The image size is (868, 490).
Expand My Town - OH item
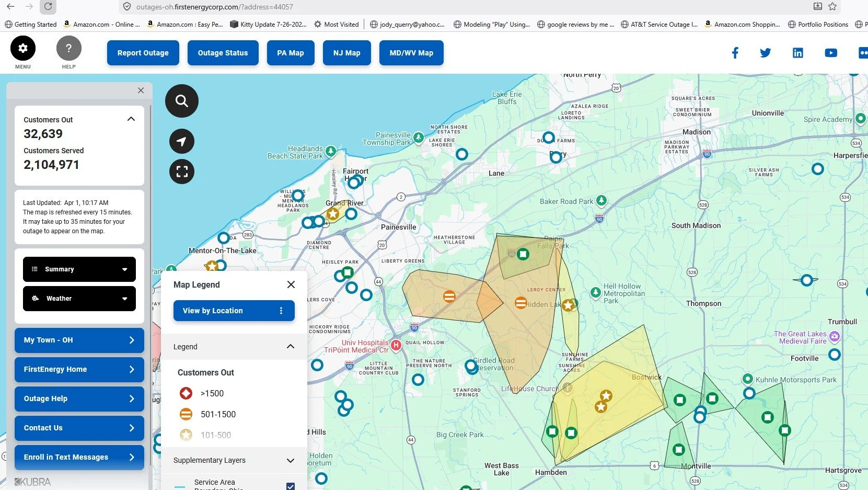79,340
